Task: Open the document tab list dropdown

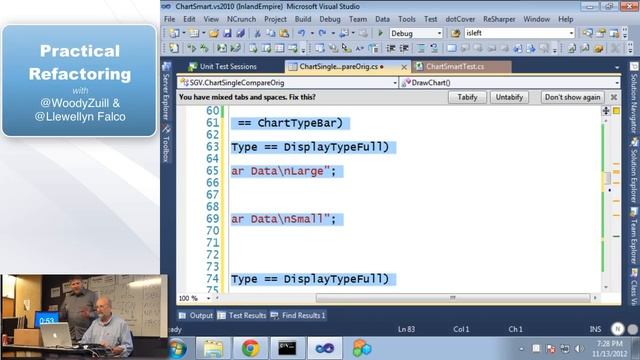Action: click(617, 67)
